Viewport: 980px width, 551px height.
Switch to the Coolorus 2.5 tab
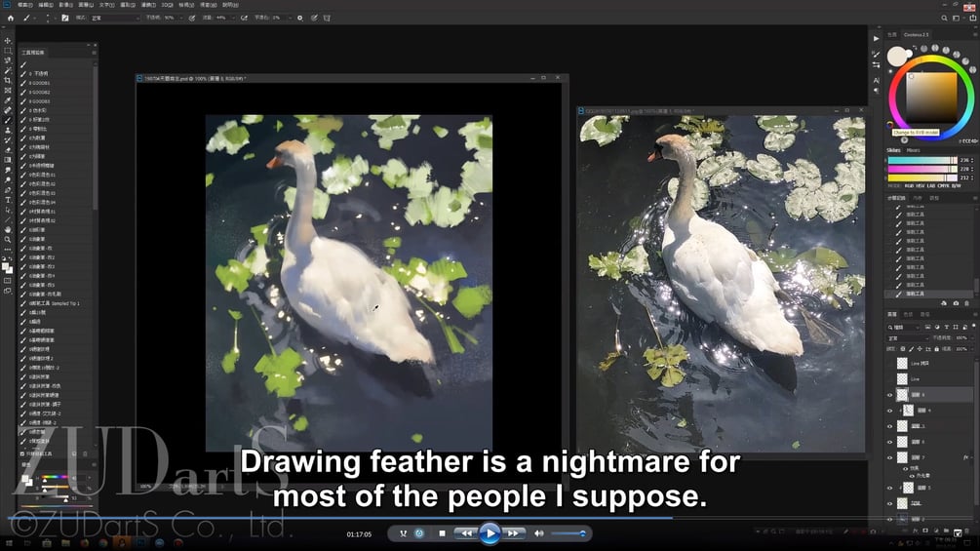point(917,34)
